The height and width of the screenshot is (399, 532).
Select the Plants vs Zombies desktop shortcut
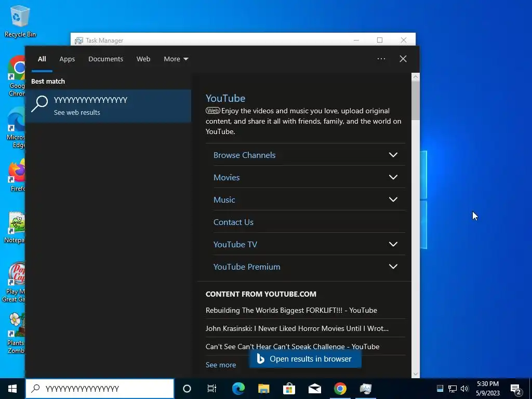point(16,333)
